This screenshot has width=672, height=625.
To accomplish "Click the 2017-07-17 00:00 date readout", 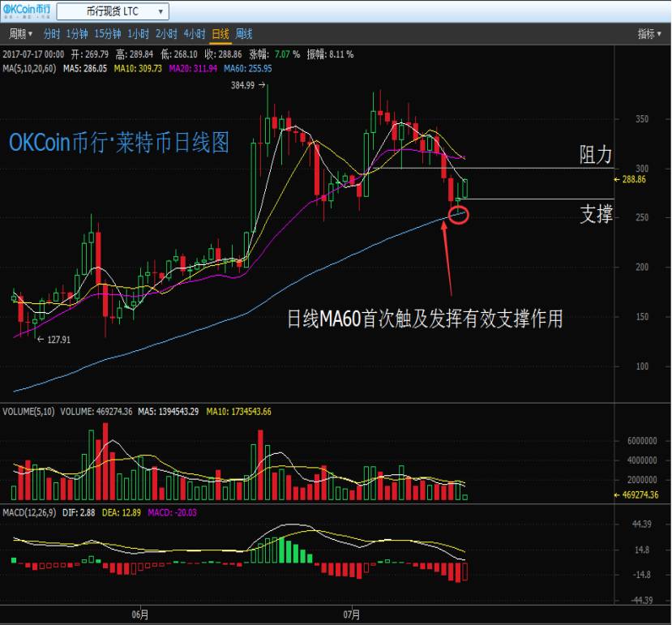I will pos(33,54).
